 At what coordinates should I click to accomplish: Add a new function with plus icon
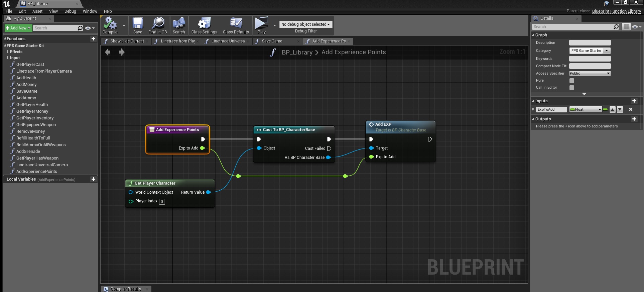pos(93,39)
